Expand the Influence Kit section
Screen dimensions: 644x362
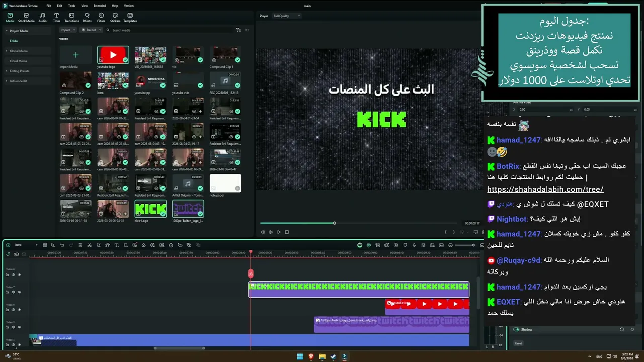[7, 81]
